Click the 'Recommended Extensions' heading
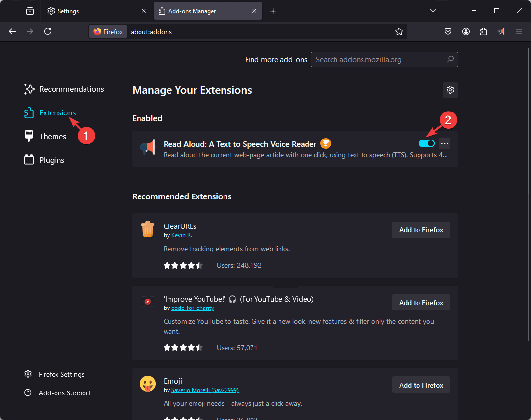 (x=182, y=197)
